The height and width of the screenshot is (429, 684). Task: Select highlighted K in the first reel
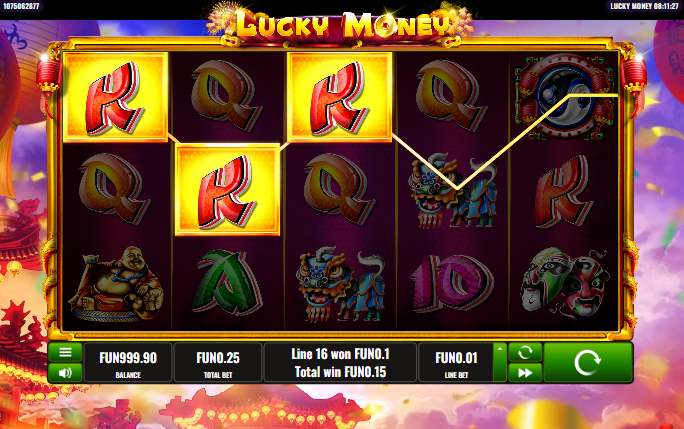[x=116, y=97]
